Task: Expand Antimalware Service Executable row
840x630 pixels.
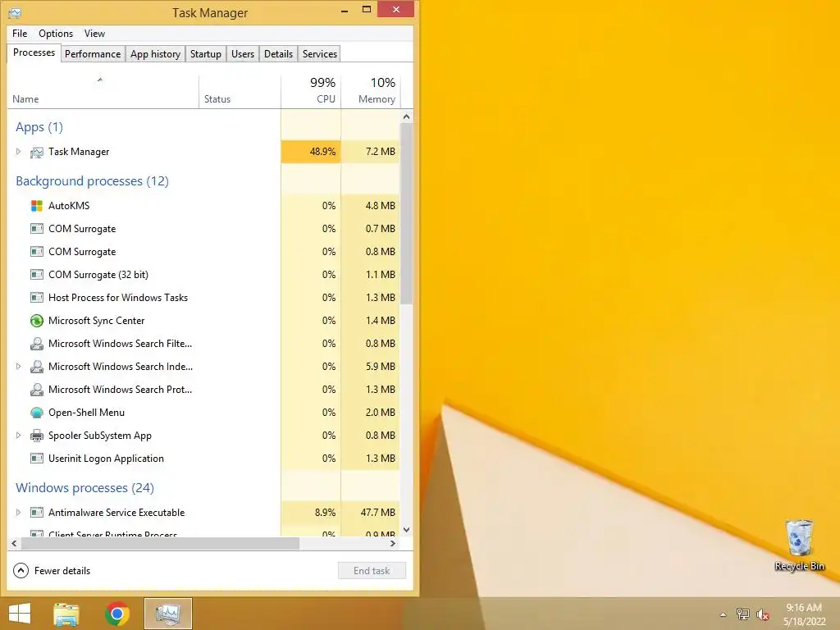Action: (x=18, y=513)
